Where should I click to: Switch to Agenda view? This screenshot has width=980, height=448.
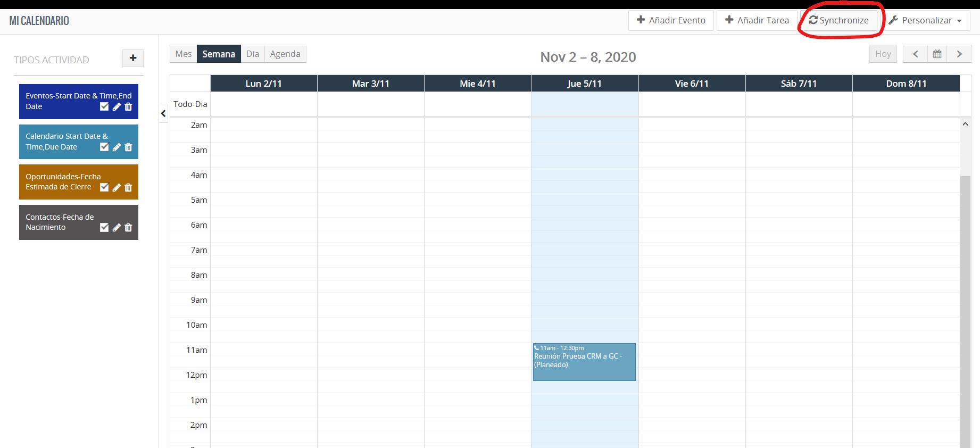(x=285, y=54)
